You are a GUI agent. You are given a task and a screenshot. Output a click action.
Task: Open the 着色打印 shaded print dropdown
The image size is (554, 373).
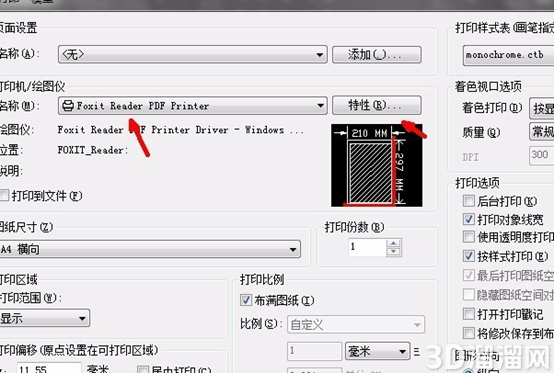(x=542, y=108)
